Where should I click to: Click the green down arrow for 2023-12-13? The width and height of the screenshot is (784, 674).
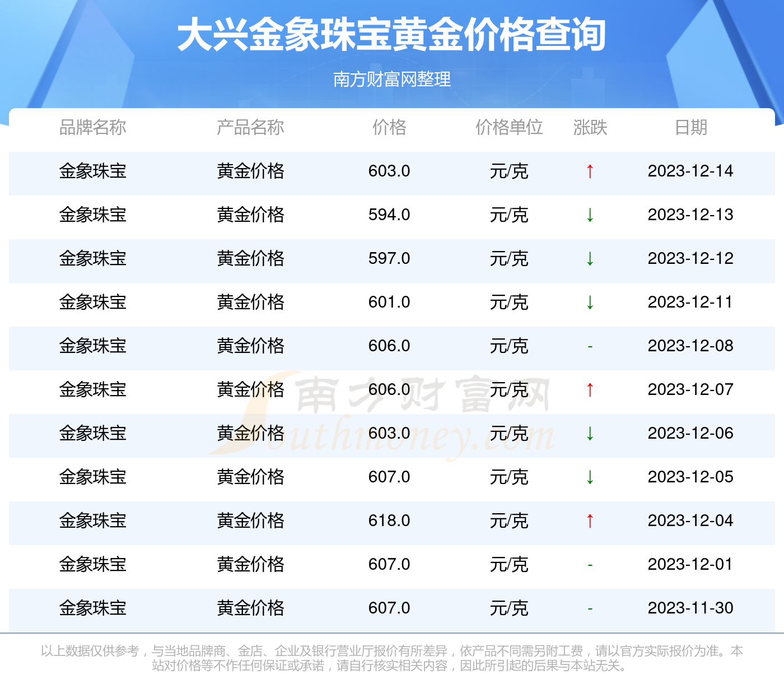(590, 215)
